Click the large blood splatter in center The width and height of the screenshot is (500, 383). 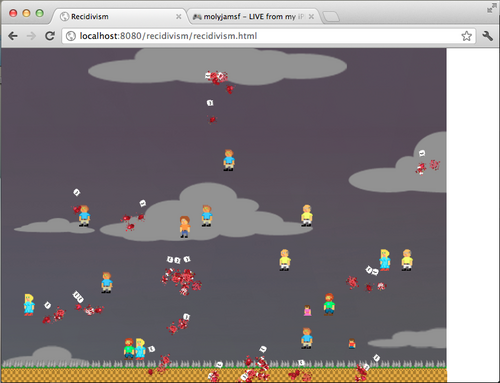pos(182,280)
